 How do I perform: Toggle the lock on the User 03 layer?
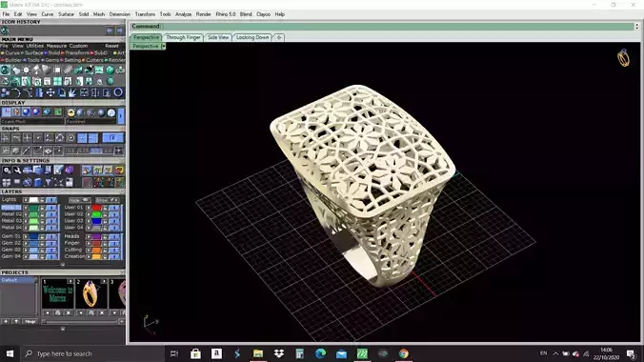pyautogui.click(x=105, y=221)
